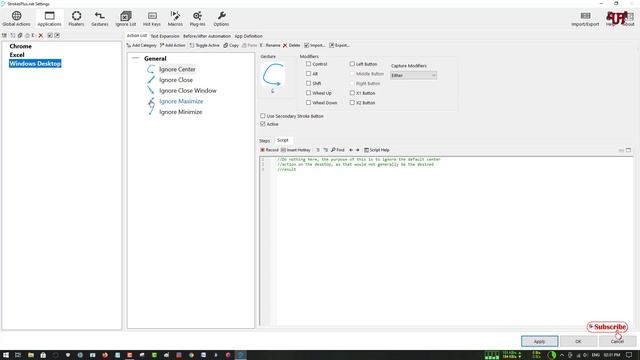Select the Excel application
This screenshot has width=640, height=360.
(x=17, y=55)
